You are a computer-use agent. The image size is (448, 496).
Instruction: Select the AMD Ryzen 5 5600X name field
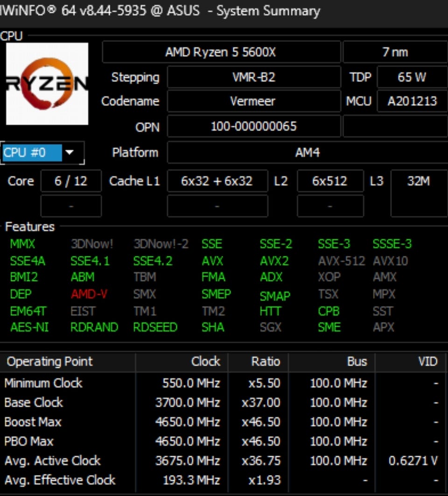(x=221, y=52)
